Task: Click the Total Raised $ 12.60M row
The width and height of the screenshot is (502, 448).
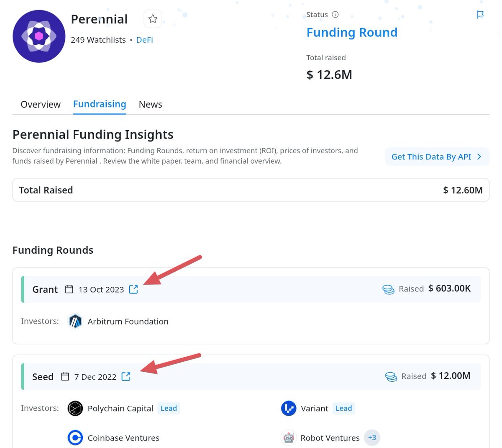Action: tap(251, 190)
